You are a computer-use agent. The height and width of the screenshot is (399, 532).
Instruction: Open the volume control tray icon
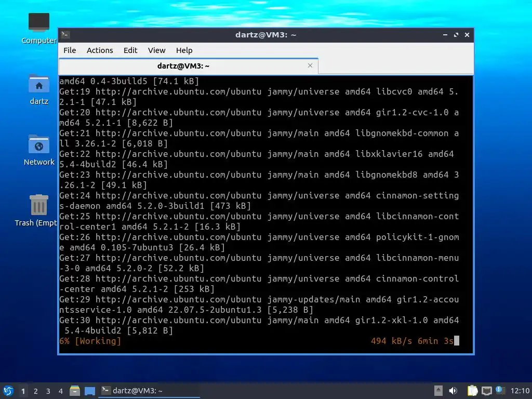pyautogui.click(x=453, y=391)
